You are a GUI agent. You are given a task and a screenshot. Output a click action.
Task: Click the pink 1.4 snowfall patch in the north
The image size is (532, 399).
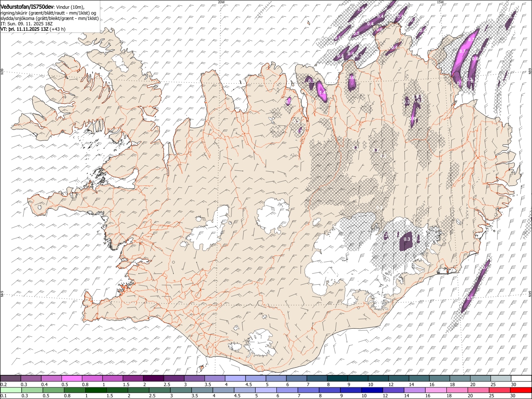pos(321,91)
